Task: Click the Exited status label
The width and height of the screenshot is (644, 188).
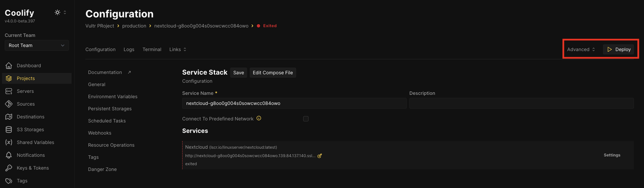Action: (x=270, y=26)
